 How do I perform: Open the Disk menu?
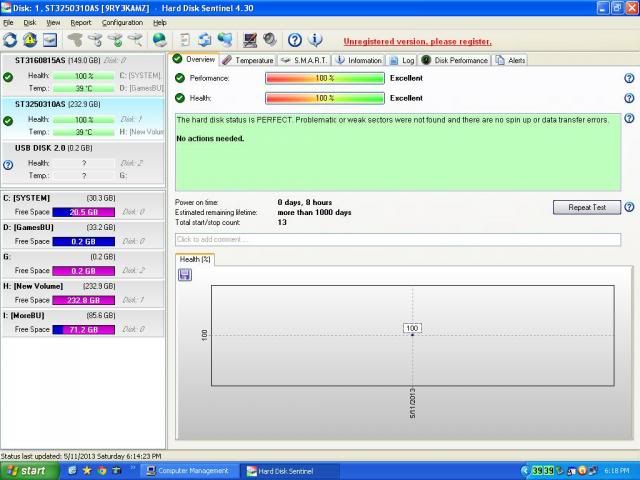pos(30,22)
